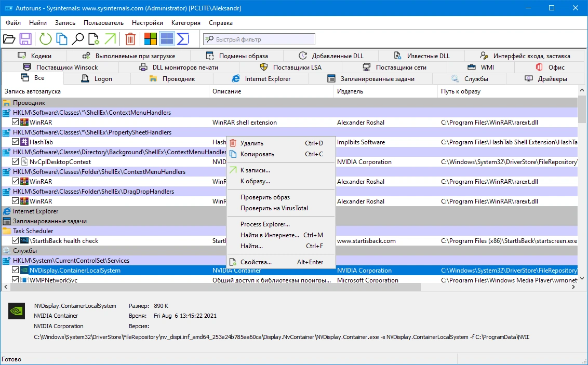Click the Open file folder toolbar icon
The image size is (588, 365).
coord(9,39)
